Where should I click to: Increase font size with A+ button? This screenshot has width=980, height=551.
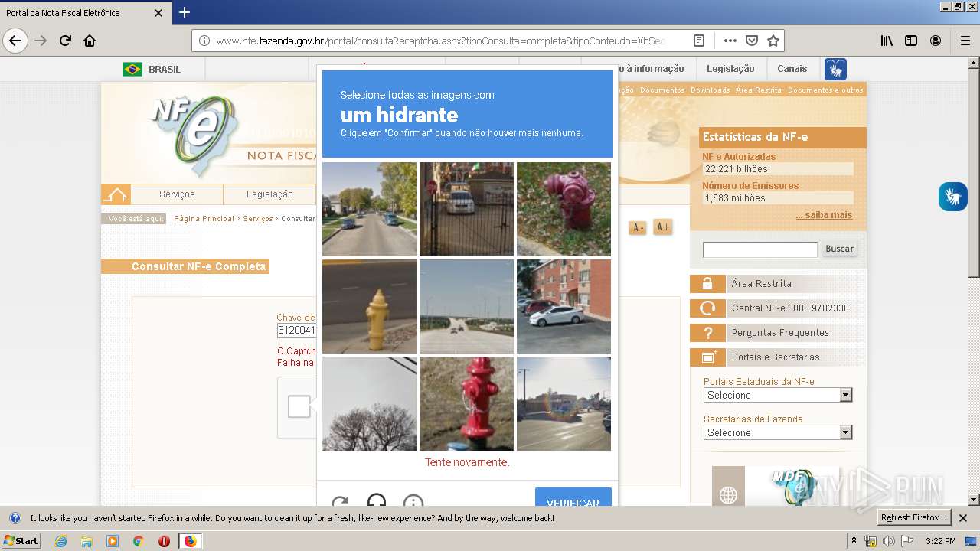(663, 227)
